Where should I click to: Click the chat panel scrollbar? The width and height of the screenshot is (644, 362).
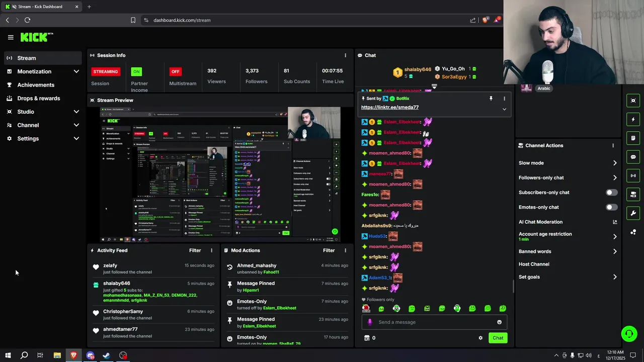point(513,287)
